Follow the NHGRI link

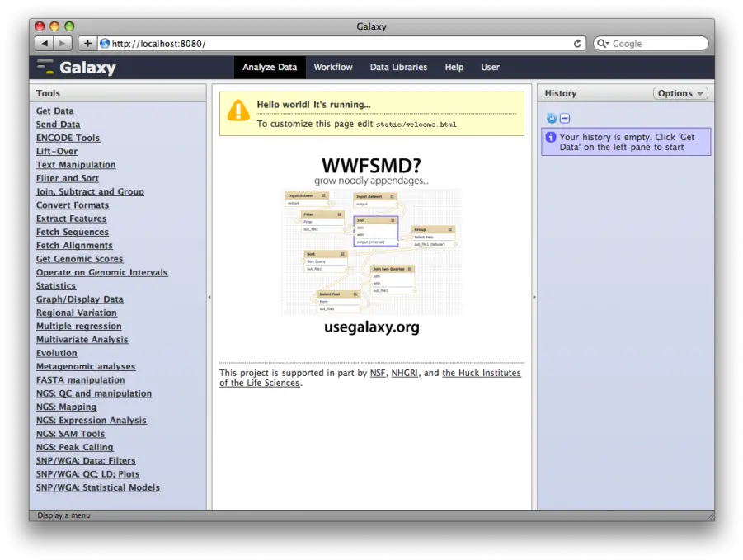404,373
